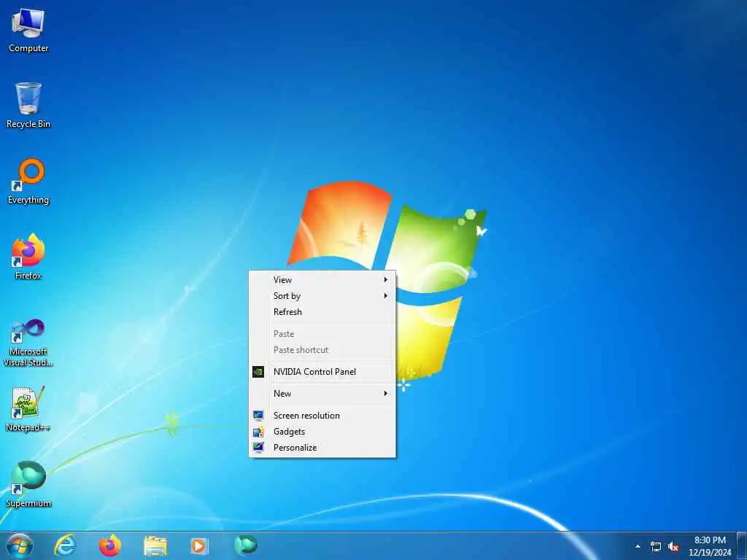The image size is (747, 560).
Task: Click the Gadgets icon in menu
Action: (x=258, y=432)
